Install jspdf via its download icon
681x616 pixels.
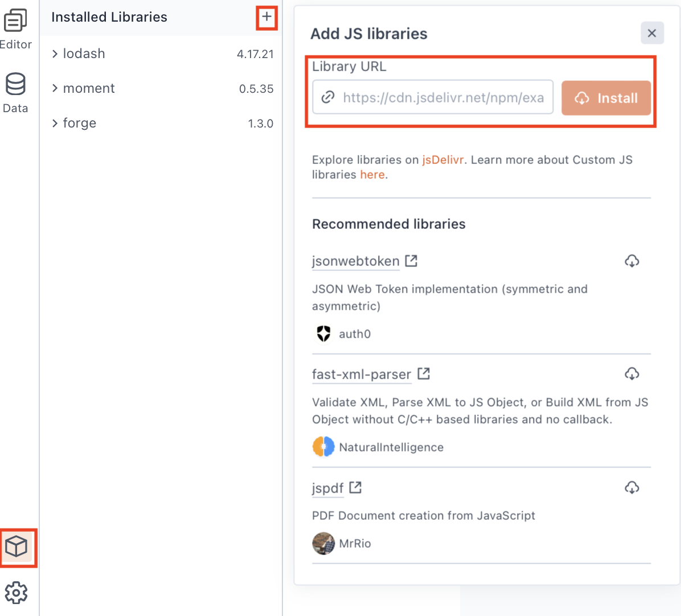pyautogui.click(x=632, y=488)
